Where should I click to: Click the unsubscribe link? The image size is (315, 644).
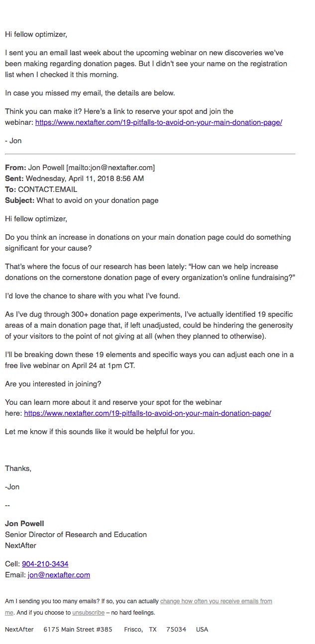(88, 613)
